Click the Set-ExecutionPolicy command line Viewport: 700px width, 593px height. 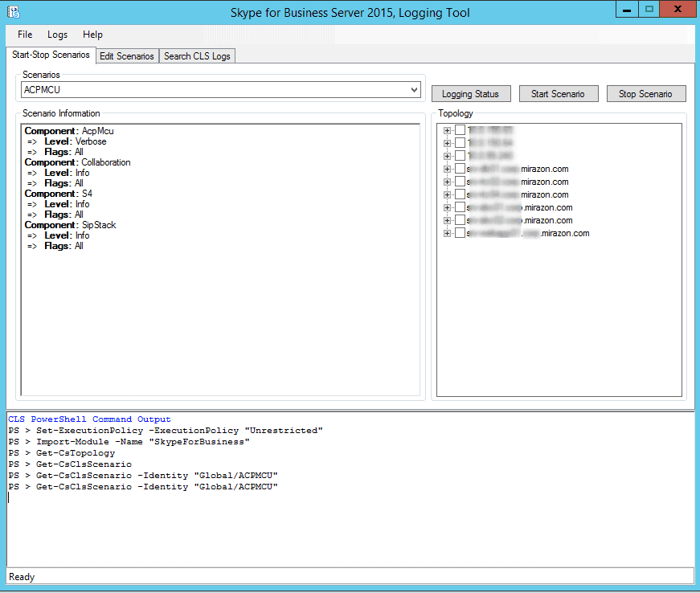tap(166, 431)
